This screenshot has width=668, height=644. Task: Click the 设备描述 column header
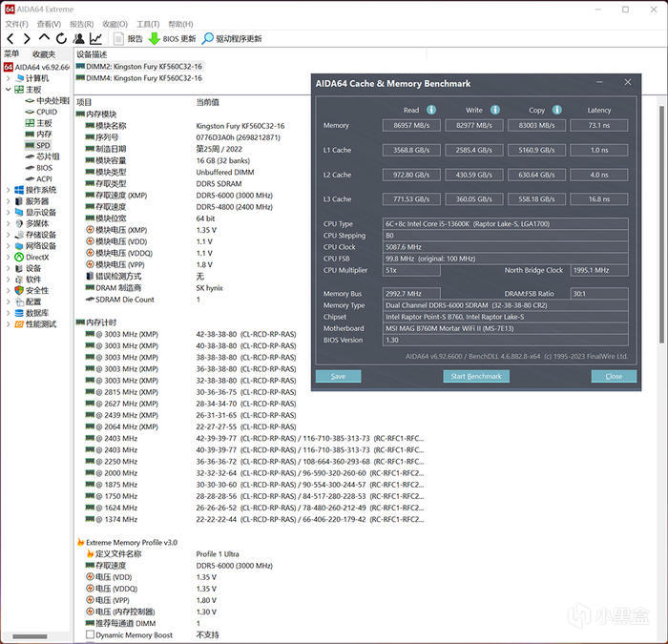(92, 54)
